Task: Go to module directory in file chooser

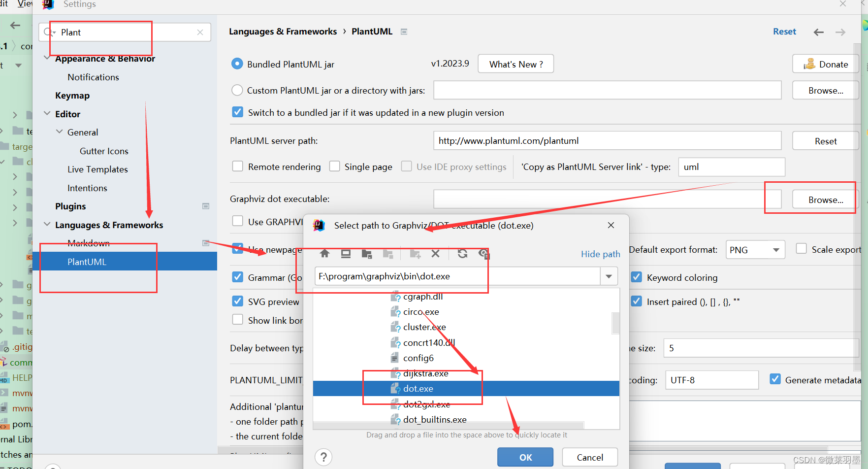Action: point(388,254)
